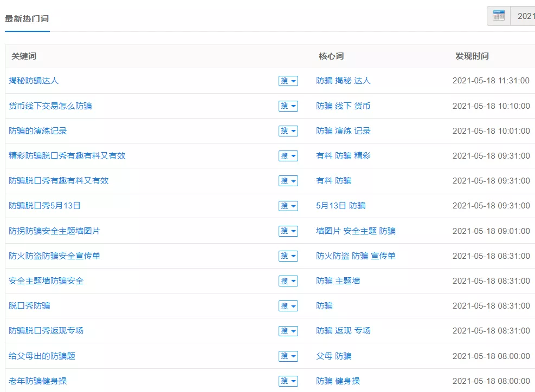The image size is (535, 392).
Task: Open keyword link 给父母出的防骗题
Action: [x=42, y=356]
